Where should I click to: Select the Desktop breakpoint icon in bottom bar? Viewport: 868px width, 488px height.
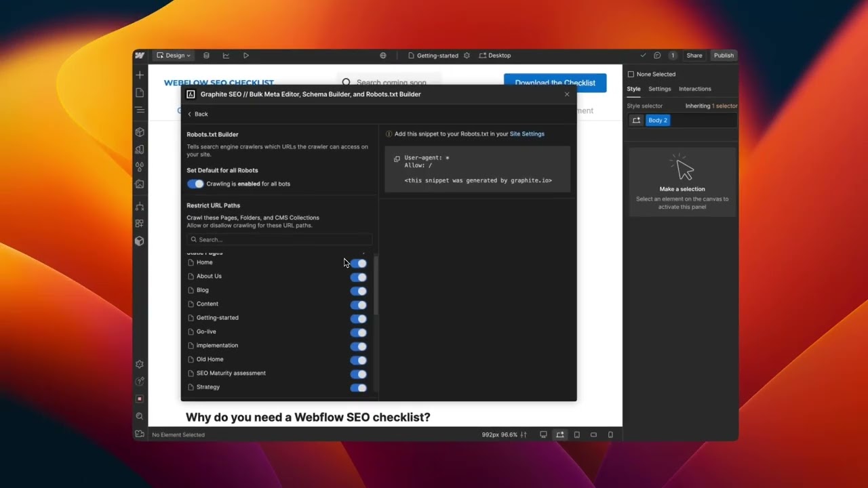tap(543, 434)
